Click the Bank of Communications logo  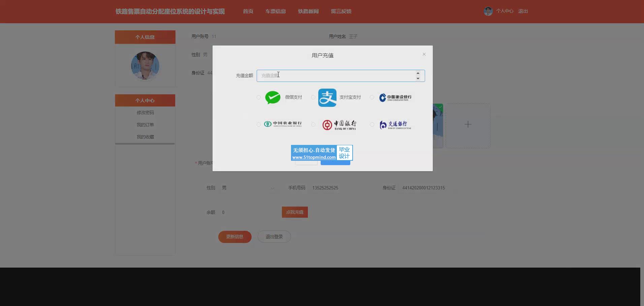(x=395, y=125)
